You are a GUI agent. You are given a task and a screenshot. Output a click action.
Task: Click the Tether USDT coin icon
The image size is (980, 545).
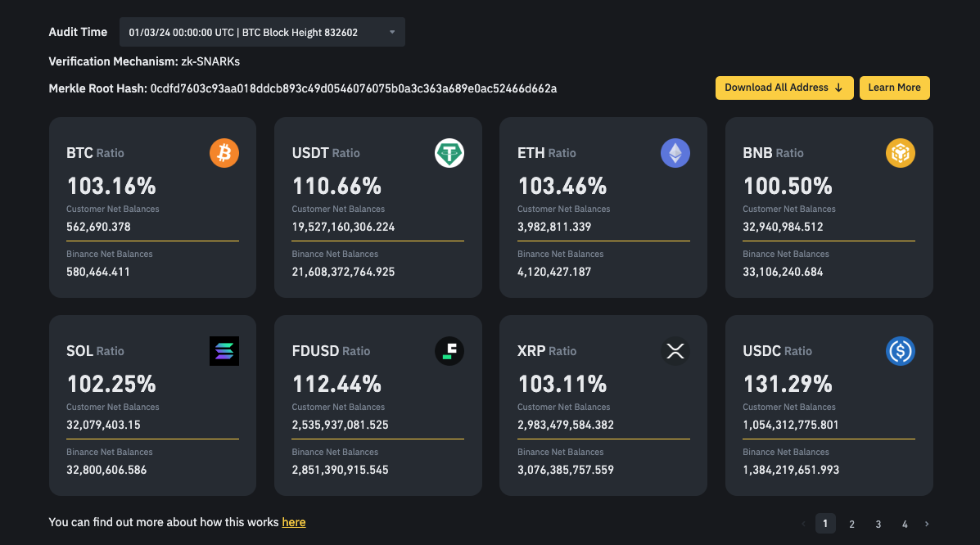(449, 153)
